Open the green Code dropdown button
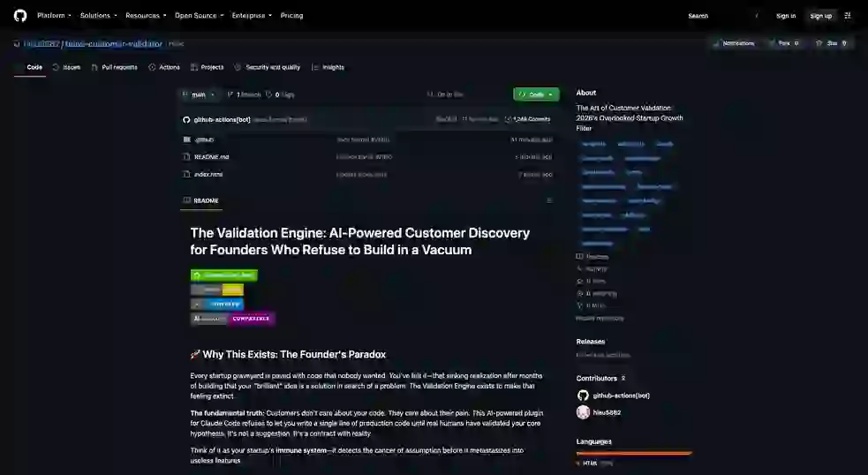The image size is (868, 475). pyautogui.click(x=536, y=94)
